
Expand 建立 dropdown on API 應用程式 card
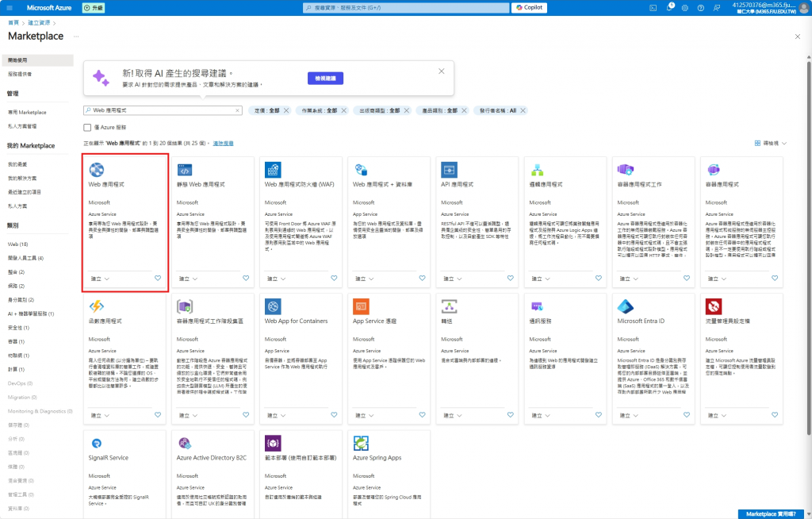point(453,279)
